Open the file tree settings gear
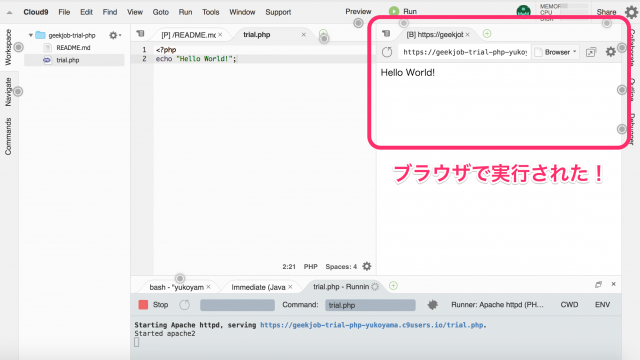Image resolution: width=640 pixels, height=360 pixels. tap(114, 36)
